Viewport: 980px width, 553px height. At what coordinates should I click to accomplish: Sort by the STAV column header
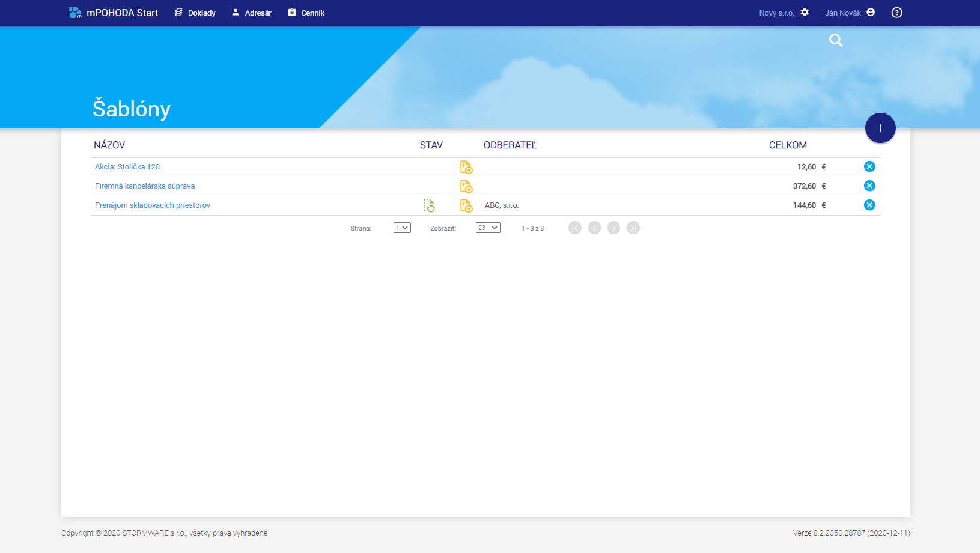(431, 145)
